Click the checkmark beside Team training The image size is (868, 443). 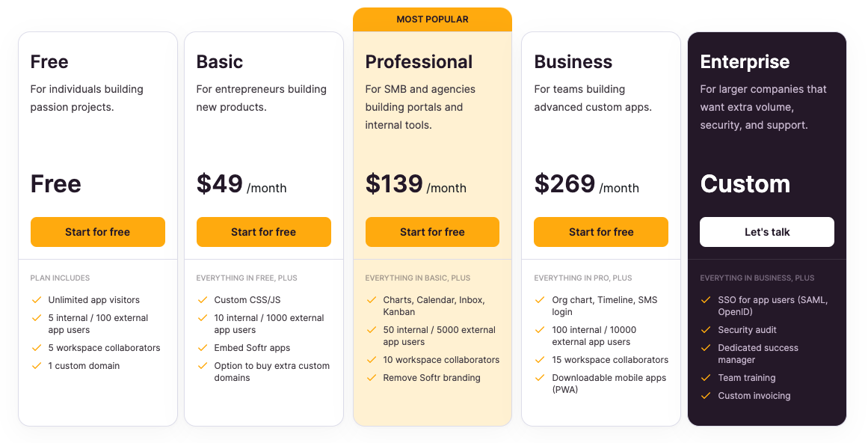pyautogui.click(x=706, y=378)
